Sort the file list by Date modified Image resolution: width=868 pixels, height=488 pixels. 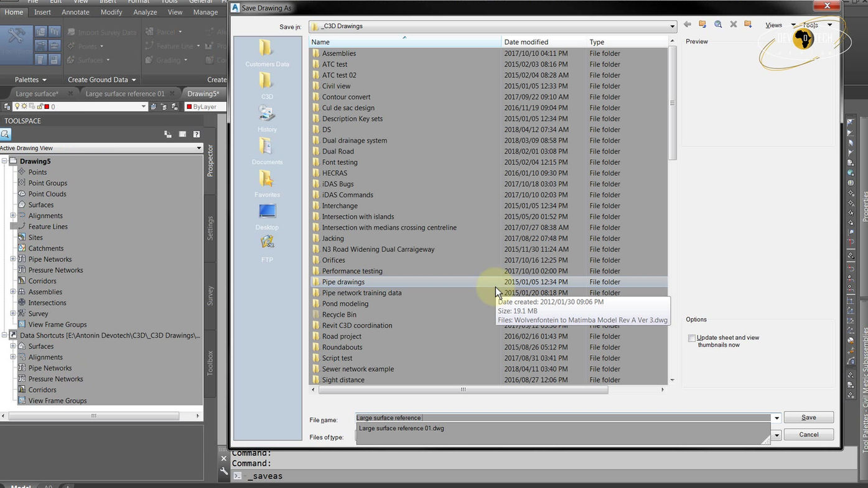tap(544, 42)
